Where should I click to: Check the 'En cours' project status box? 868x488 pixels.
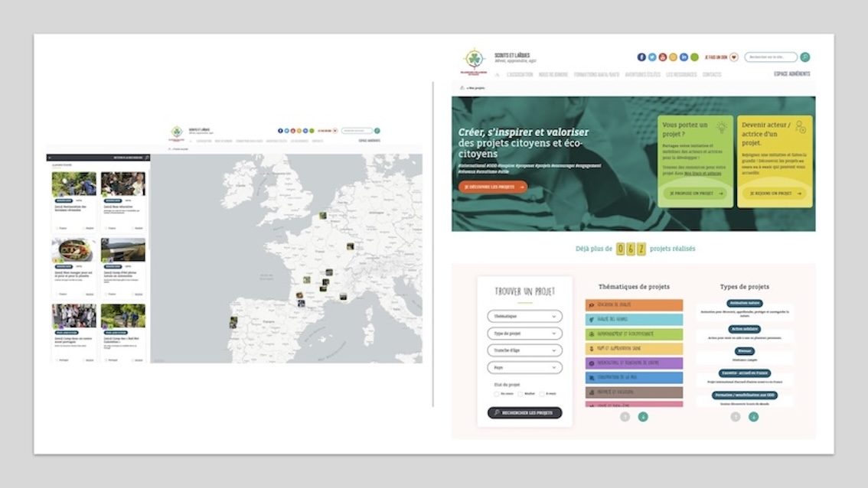click(496, 394)
